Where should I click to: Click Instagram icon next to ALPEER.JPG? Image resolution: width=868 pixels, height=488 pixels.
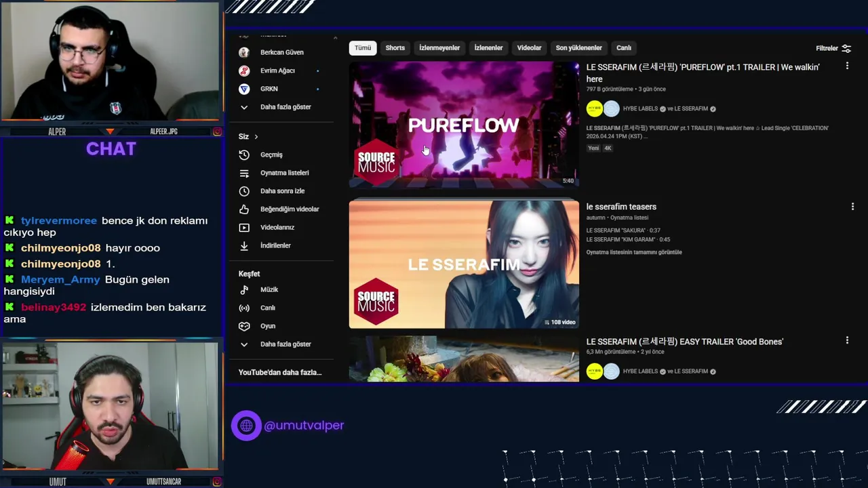(217, 131)
